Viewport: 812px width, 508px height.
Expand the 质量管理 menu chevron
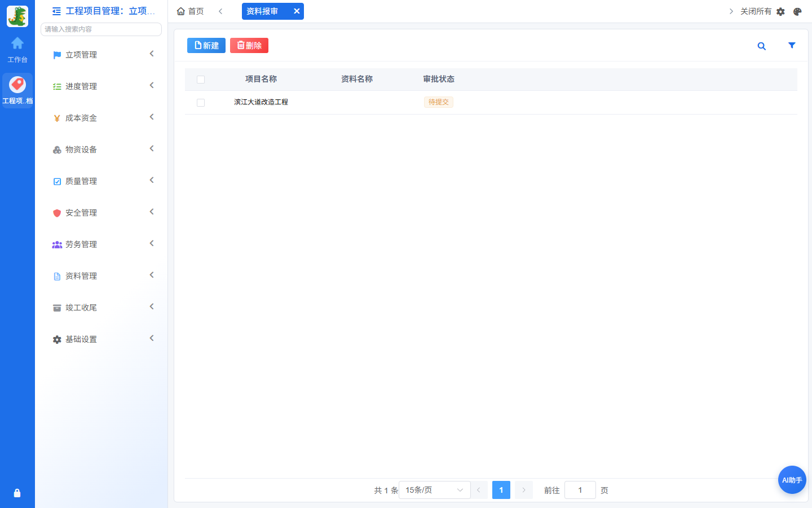152,181
